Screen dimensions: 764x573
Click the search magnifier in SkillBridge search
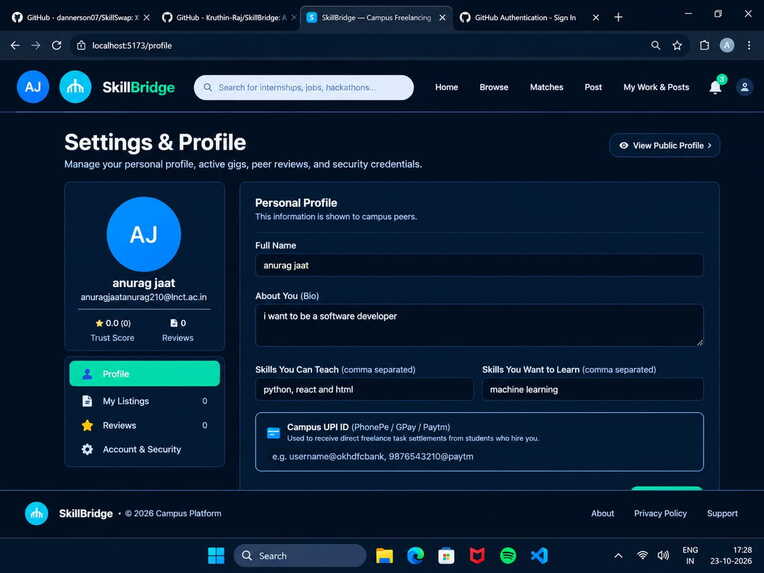[208, 87]
